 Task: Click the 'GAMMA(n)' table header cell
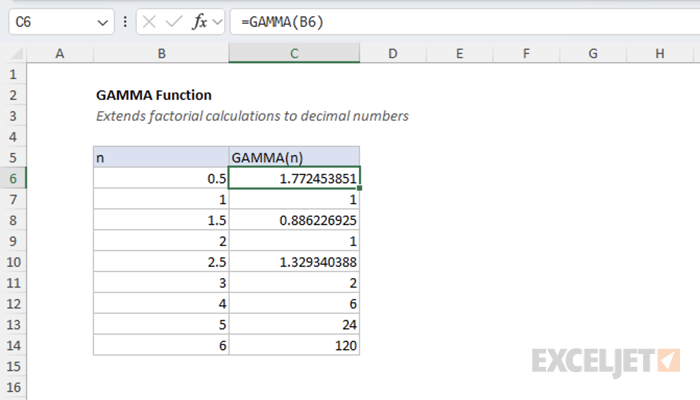(294, 158)
